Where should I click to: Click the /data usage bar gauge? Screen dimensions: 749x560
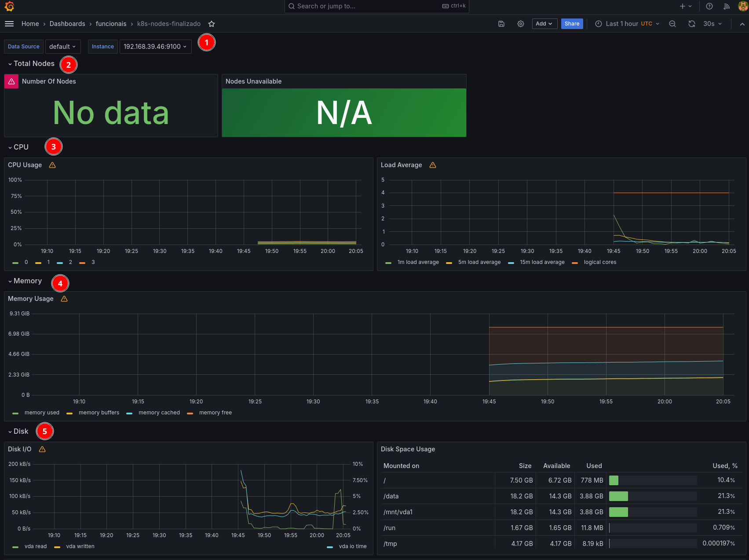[x=653, y=496]
